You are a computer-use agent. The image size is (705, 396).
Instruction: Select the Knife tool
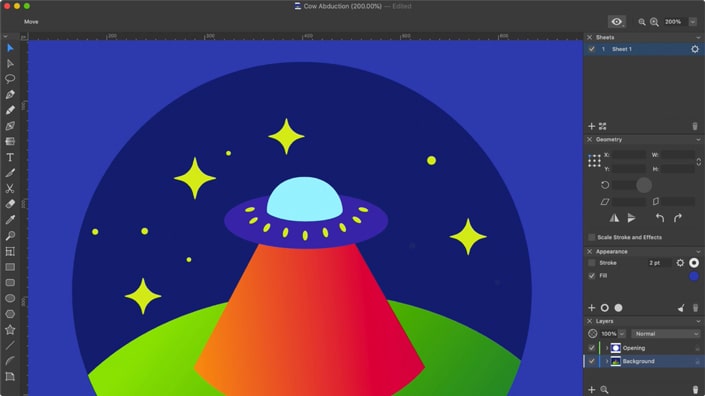click(10, 173)
